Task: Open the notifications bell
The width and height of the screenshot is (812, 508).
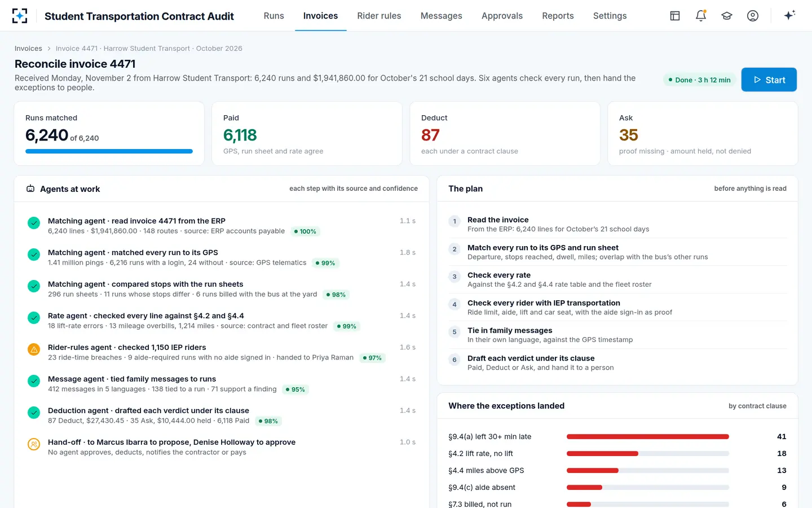Action: [x=701, y=16]
